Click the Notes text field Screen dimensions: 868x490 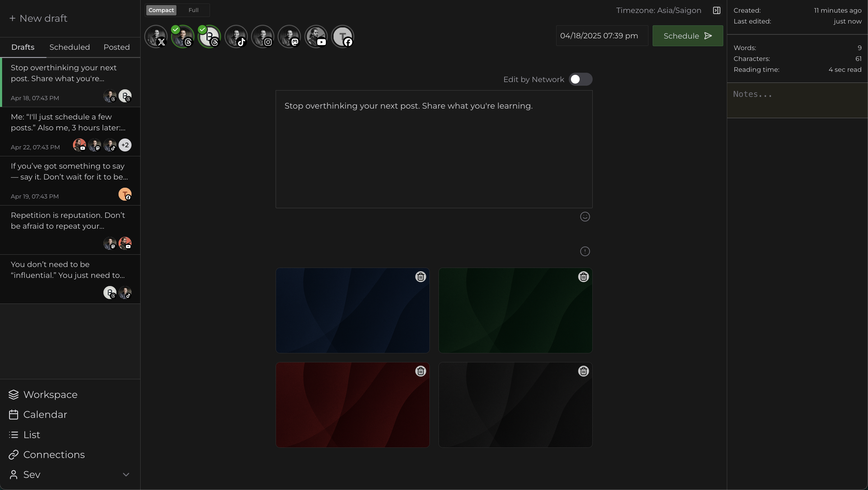tap(797, 100)
